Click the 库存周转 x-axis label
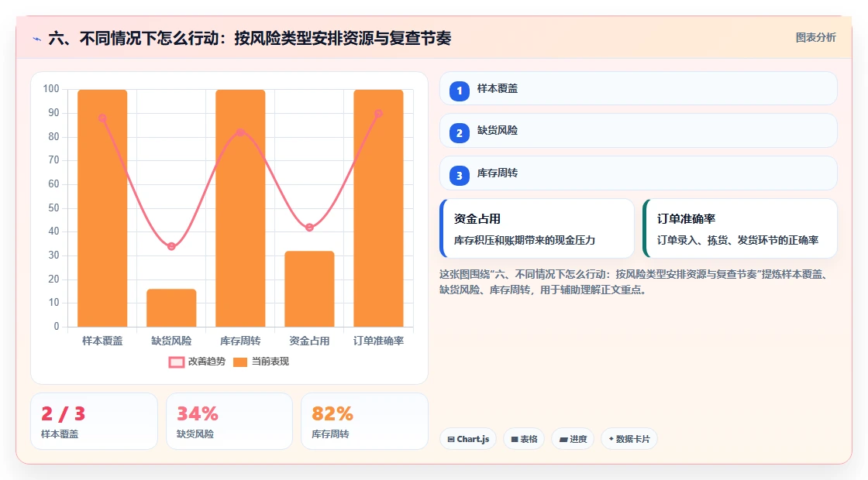Screen dimensions: 868x480 240,341
